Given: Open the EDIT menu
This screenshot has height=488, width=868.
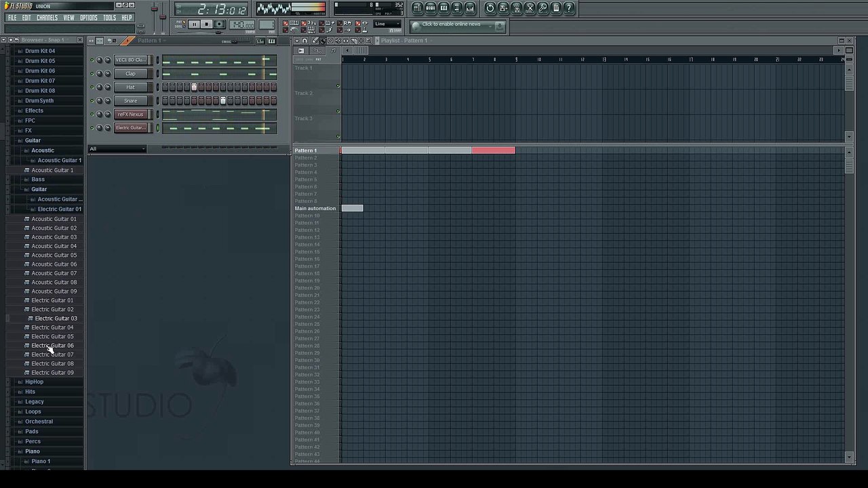Looking at the screenshot, I should coord(26,18).
